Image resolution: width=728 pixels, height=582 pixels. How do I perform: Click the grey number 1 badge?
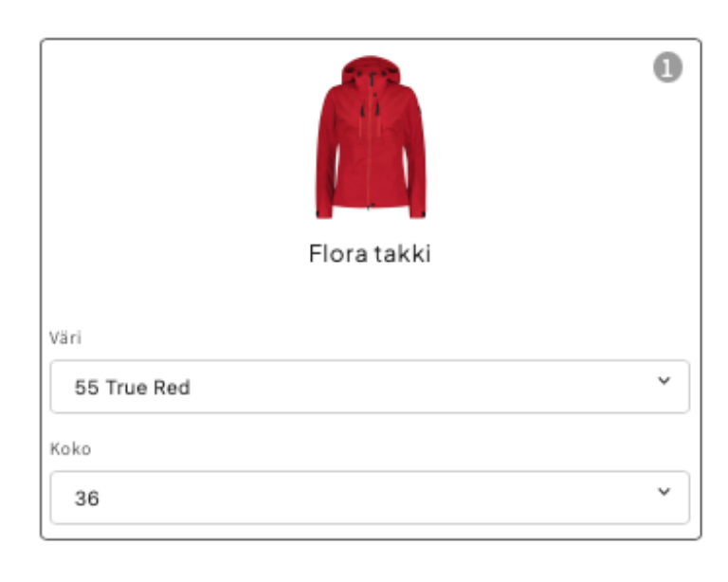click(x=667, y=67)
